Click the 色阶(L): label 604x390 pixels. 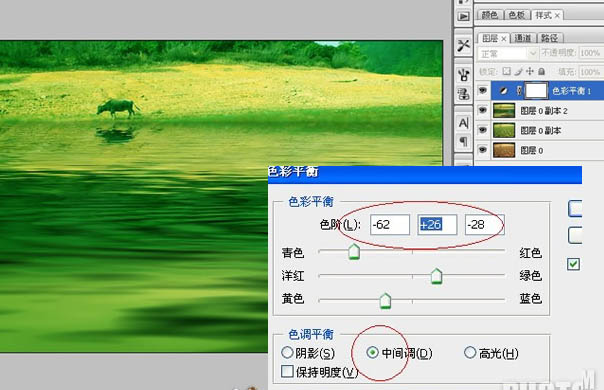[340, 225]
